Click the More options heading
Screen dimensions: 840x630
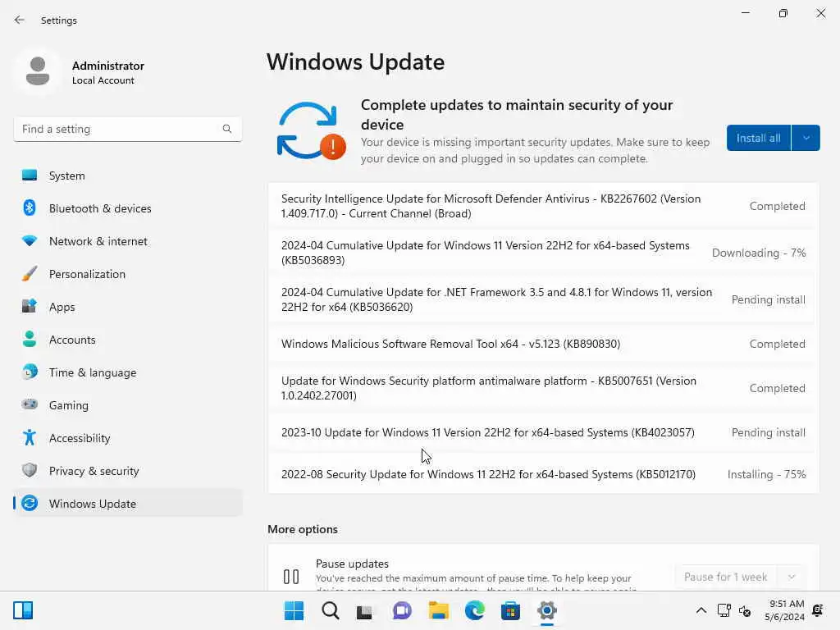point(303,529)
